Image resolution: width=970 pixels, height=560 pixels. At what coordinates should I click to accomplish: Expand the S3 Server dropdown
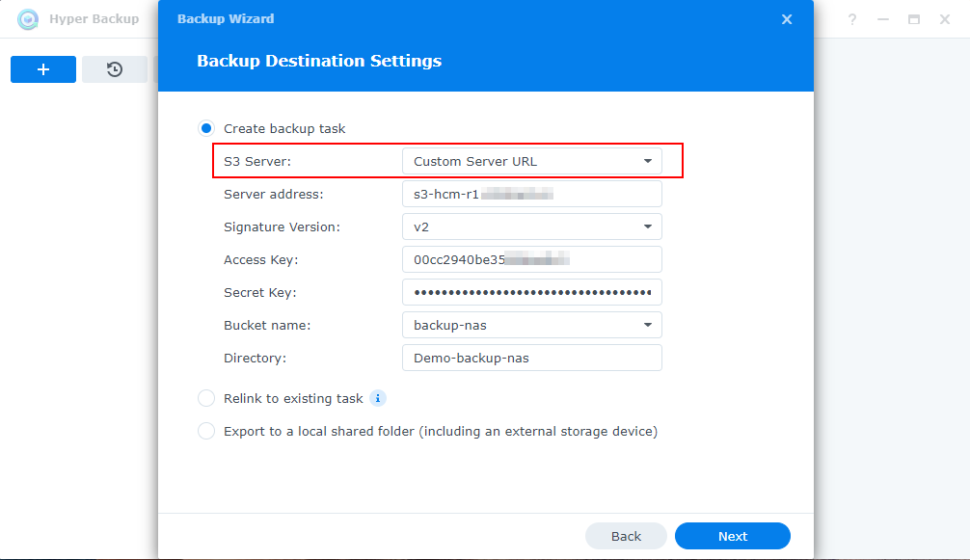pos(531,161)
